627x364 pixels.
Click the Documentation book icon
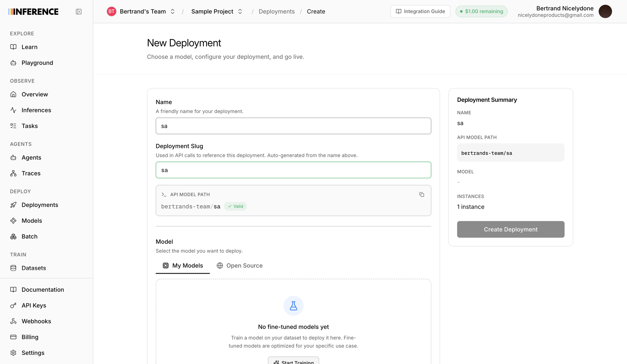pyautogui.click(x=13, y=290)
